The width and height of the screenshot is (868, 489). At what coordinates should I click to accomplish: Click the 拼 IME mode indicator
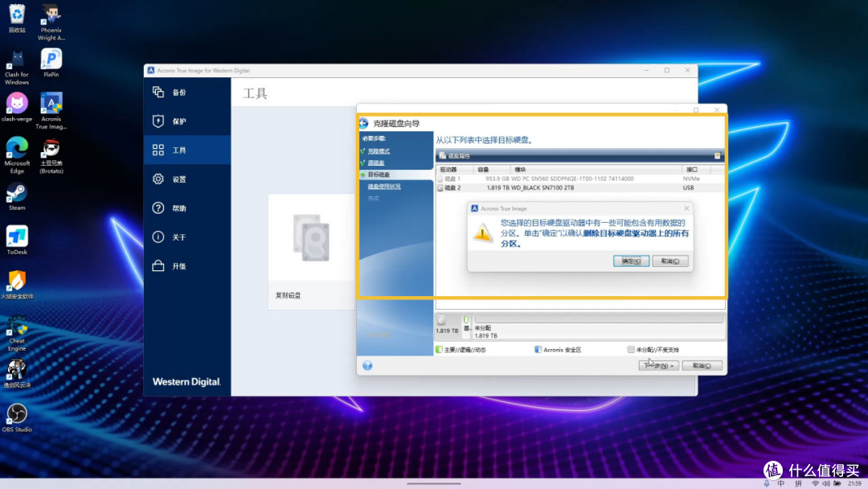click(x=798, y=483)
